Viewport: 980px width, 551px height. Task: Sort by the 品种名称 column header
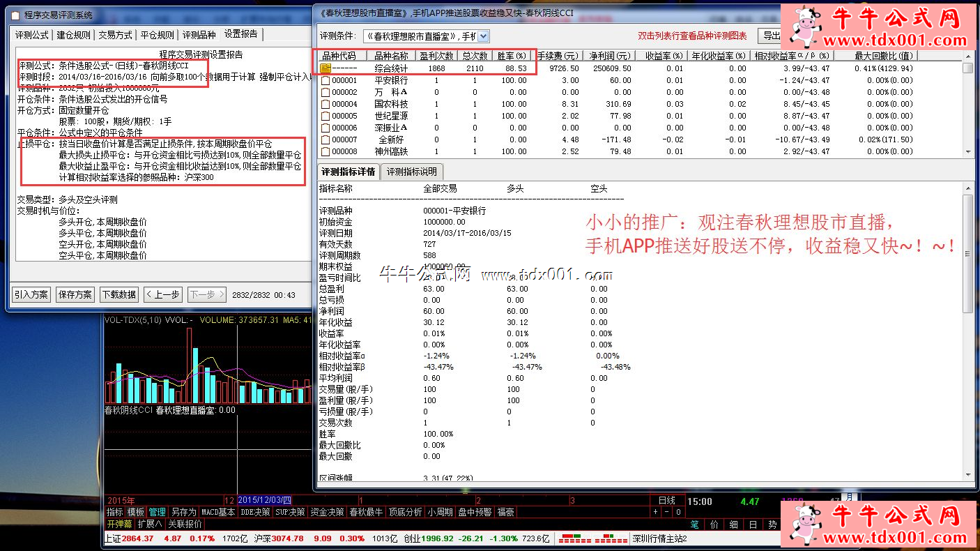point(392,55)
